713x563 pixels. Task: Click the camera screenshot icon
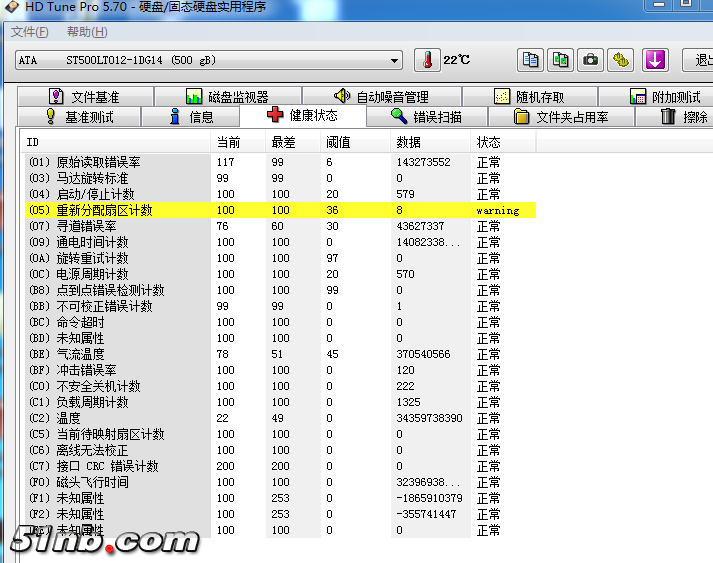click(592, 60)
